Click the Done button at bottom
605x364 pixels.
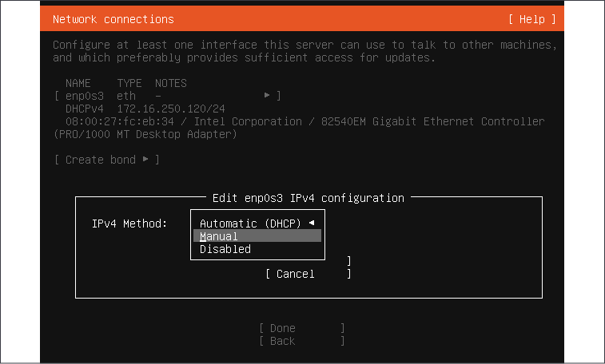coord(302,328)
